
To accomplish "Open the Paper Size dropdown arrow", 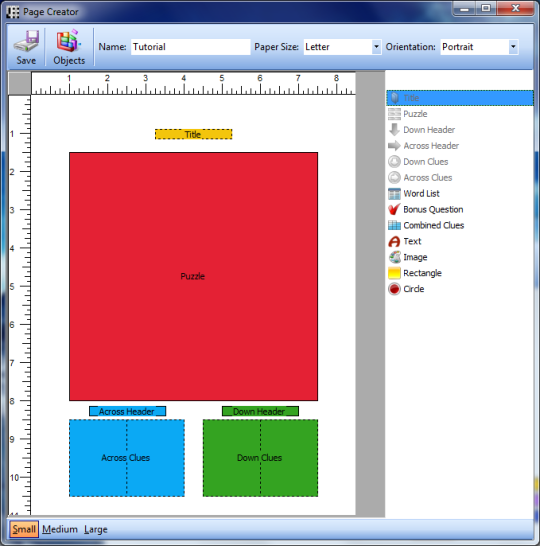I will [x=376, y=47].
